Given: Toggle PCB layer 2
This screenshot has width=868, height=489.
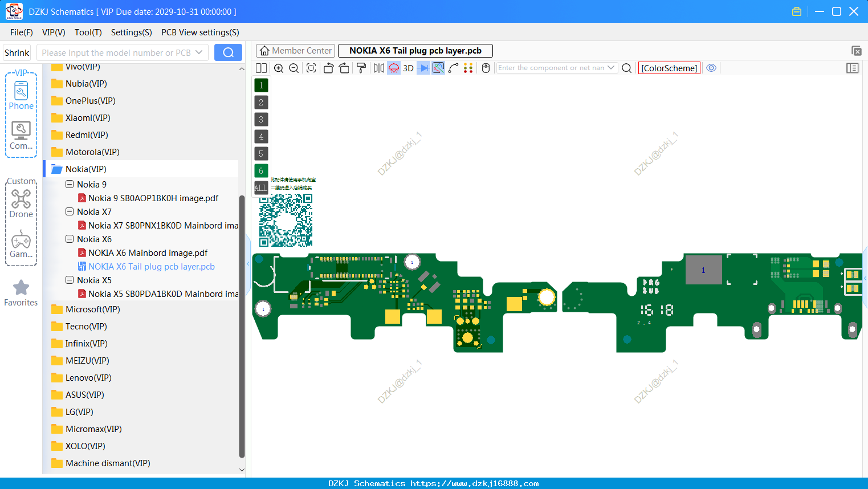Looking at the screenshot, I should 261,103.
